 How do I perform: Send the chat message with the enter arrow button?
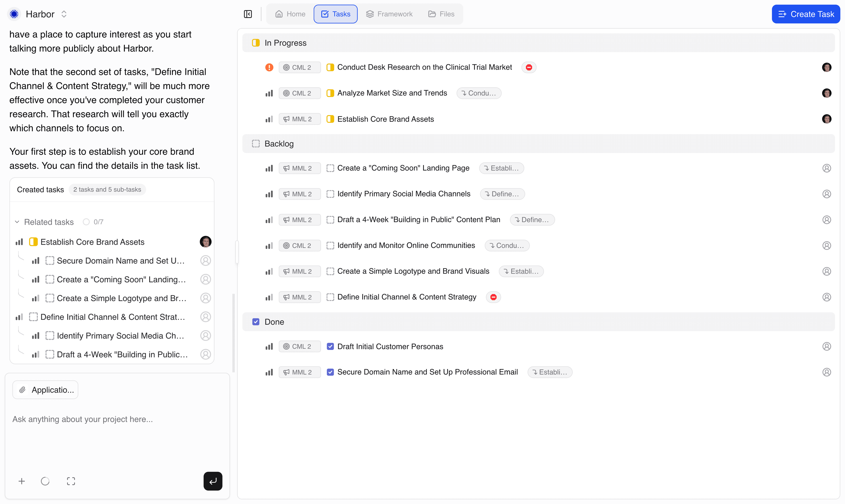click(x=213, y=481)
